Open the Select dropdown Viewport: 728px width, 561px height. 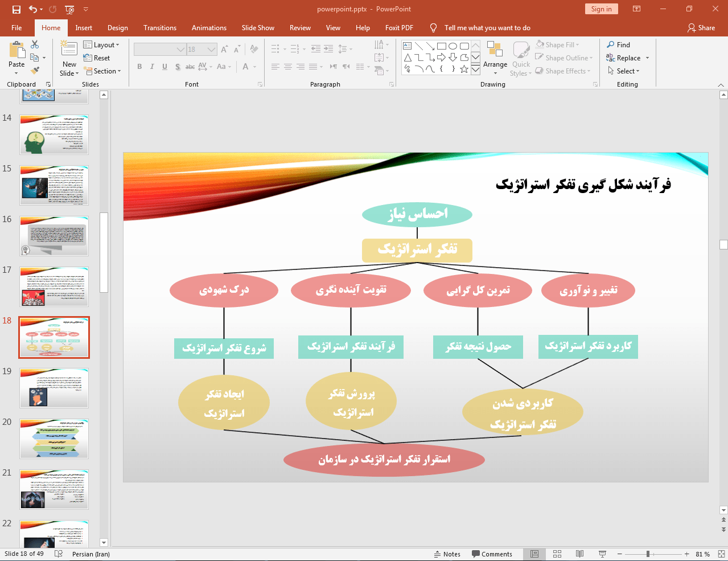click(624, 71)
